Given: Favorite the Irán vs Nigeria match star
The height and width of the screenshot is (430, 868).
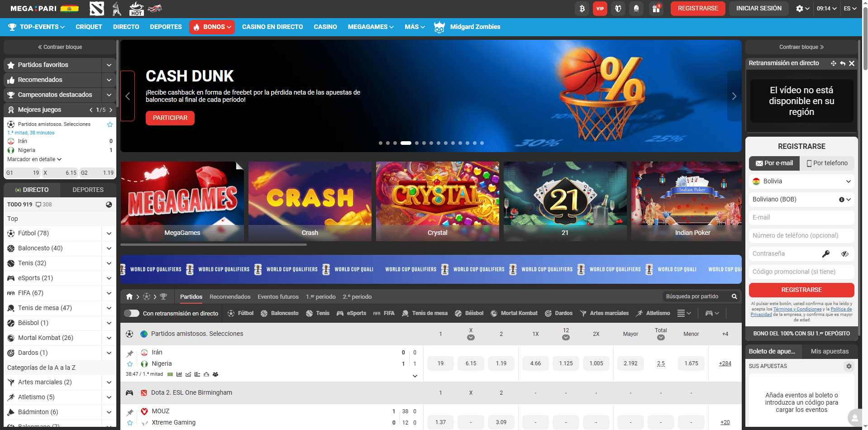Looking at the screenshot, I should click(x=130, y=364).
